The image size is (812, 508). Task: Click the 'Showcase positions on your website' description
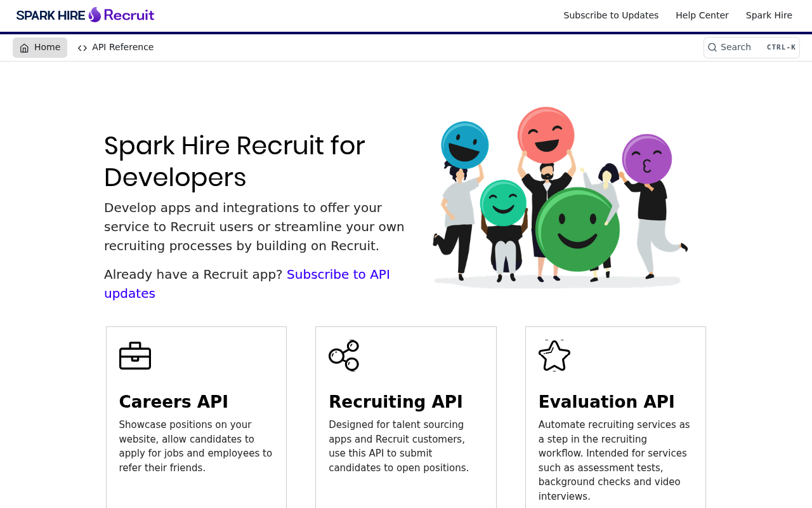click(195, 446)
